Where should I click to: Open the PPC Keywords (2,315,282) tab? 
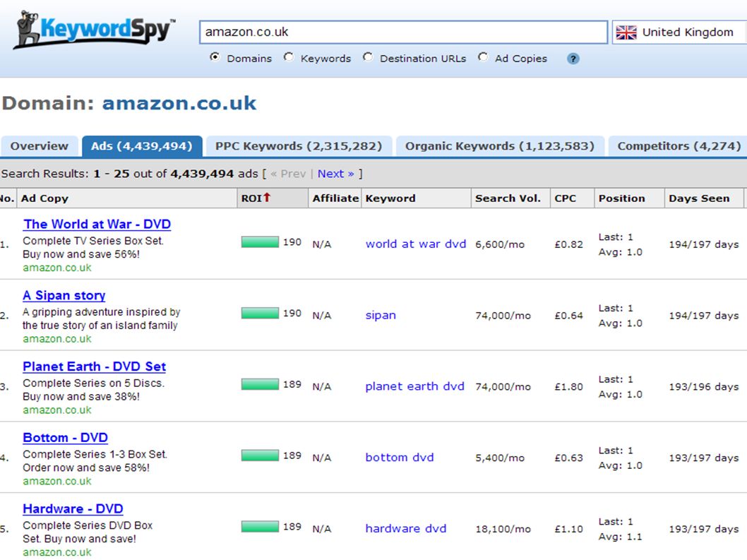point(299,146)
